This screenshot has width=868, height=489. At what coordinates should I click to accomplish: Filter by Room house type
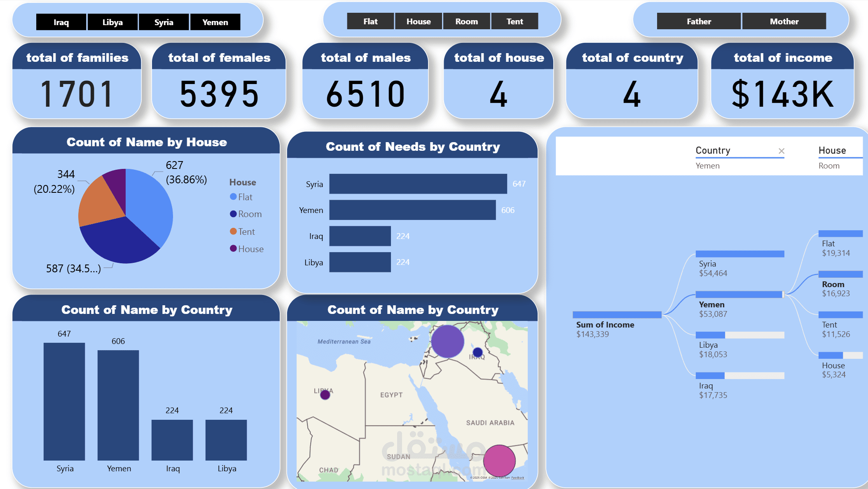pyautogui.click(x=467, y=21)
